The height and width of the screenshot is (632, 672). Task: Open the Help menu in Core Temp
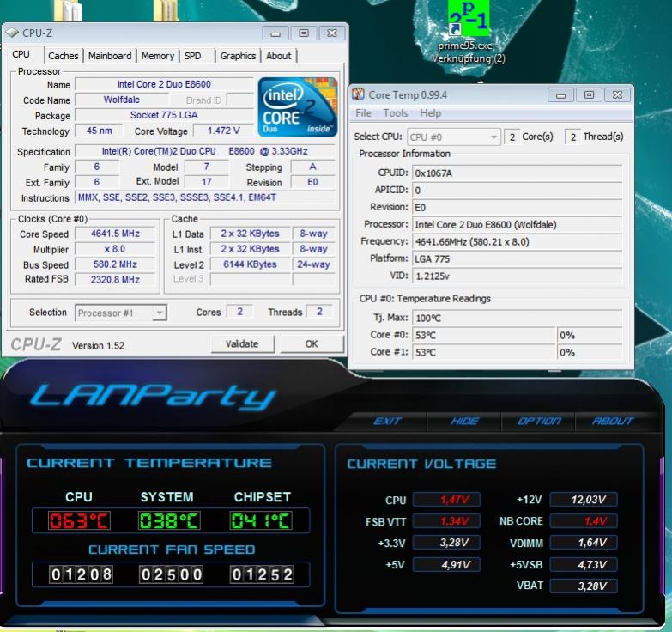pyautogui.click(x=430, y=113)
